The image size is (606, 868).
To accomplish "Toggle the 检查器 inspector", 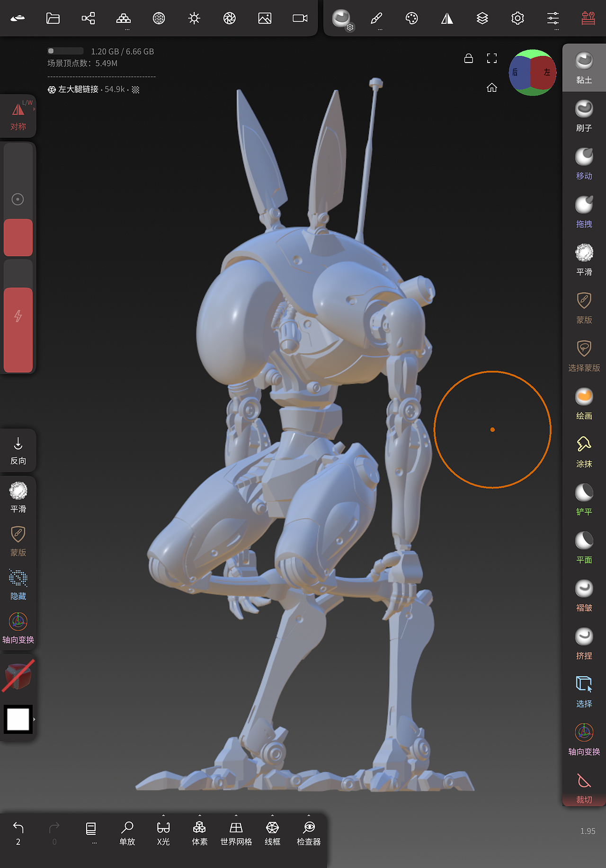I will coord(309,834).
